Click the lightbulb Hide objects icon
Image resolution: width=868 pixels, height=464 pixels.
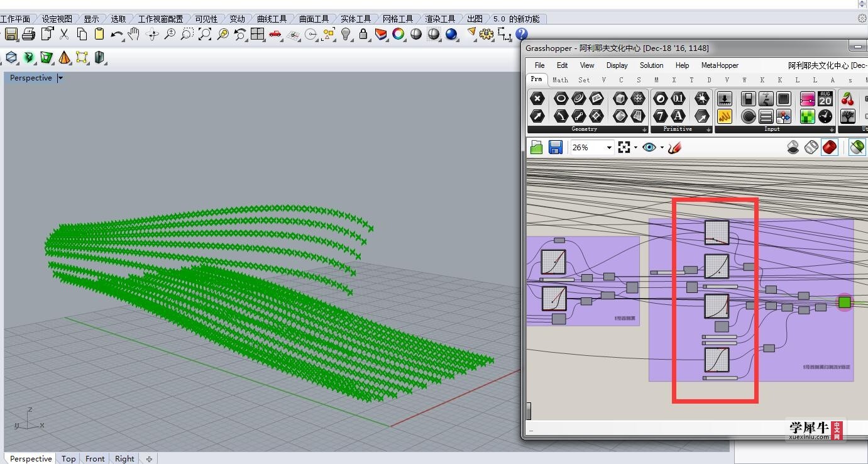(x=346, y=34)
